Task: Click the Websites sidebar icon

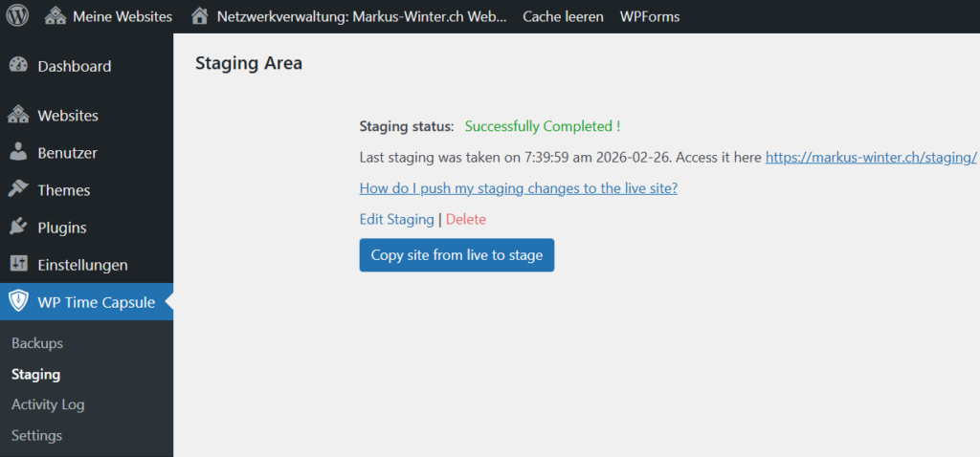Action: [x=18, y=116]
